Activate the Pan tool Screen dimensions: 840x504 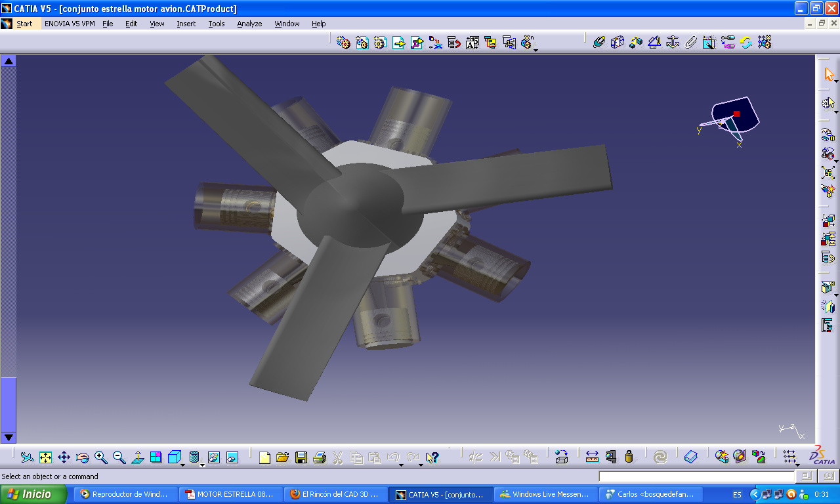point(64,457)
